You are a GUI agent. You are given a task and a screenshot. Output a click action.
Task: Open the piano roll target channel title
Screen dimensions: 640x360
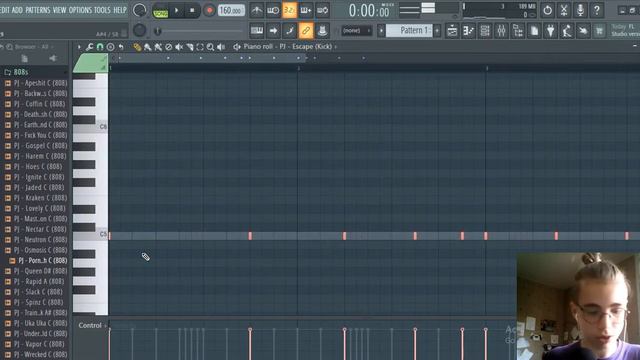point(288,47)
